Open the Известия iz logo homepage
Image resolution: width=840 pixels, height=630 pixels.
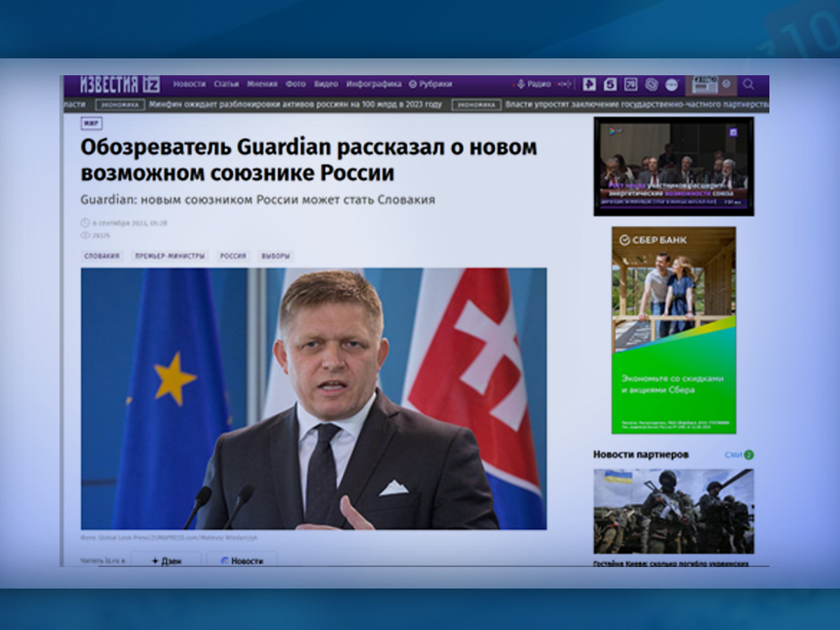[120, 85]
